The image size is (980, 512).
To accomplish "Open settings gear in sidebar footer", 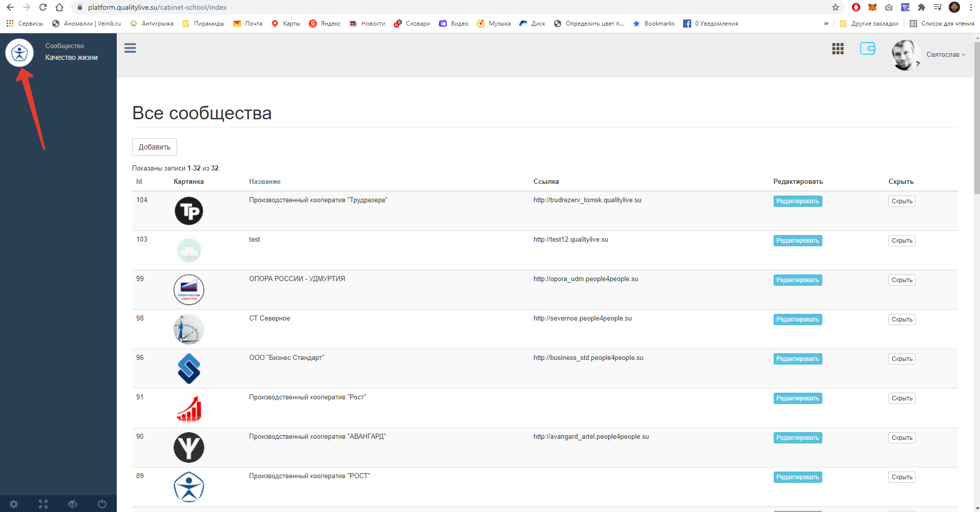I will [14, 504].
